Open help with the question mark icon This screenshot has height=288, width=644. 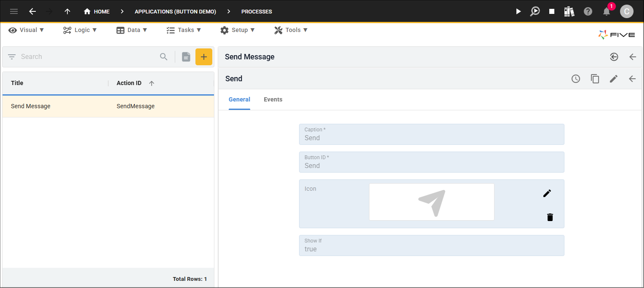pos(588,11)
